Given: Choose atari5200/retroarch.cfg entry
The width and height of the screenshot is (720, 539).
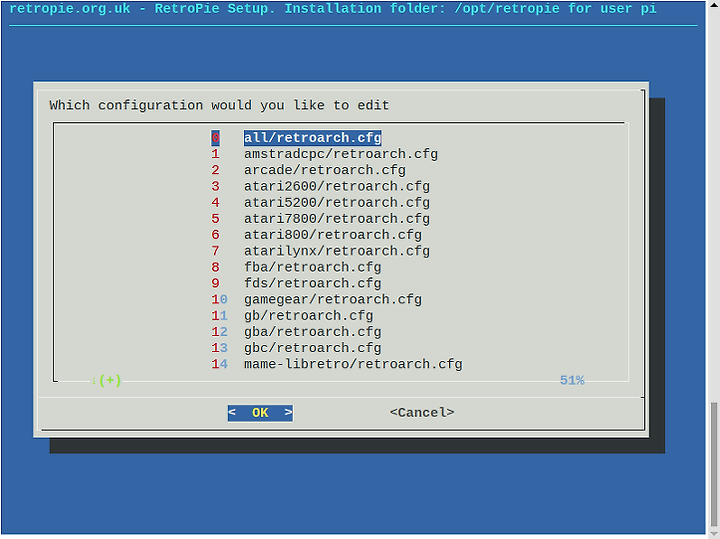Looking at the screenshot, I should click(337, 202).
